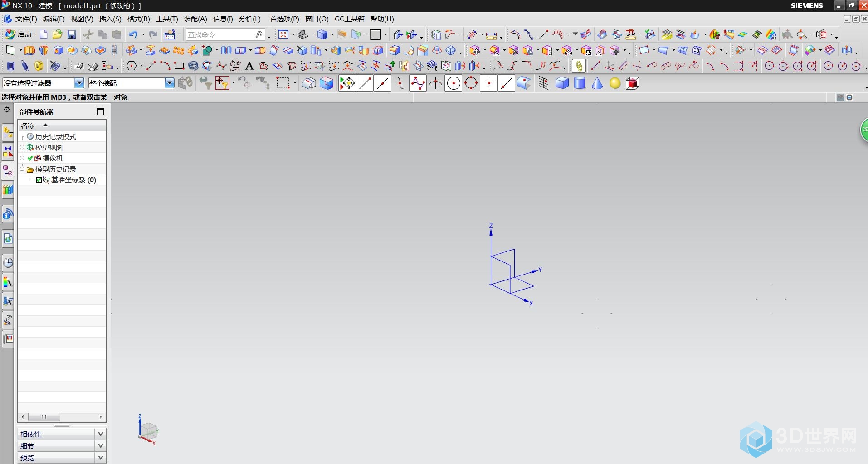Save the part with floppy disk icon
868x464 pixels.
pyautogui.click(x=72, y=34)
